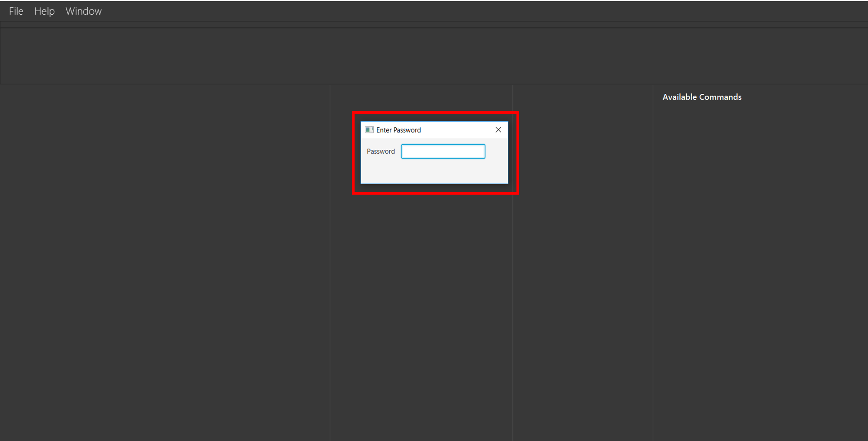Click the Available Commands heading
This screenshot has width=868, height=441.
(x=702, y=97)
